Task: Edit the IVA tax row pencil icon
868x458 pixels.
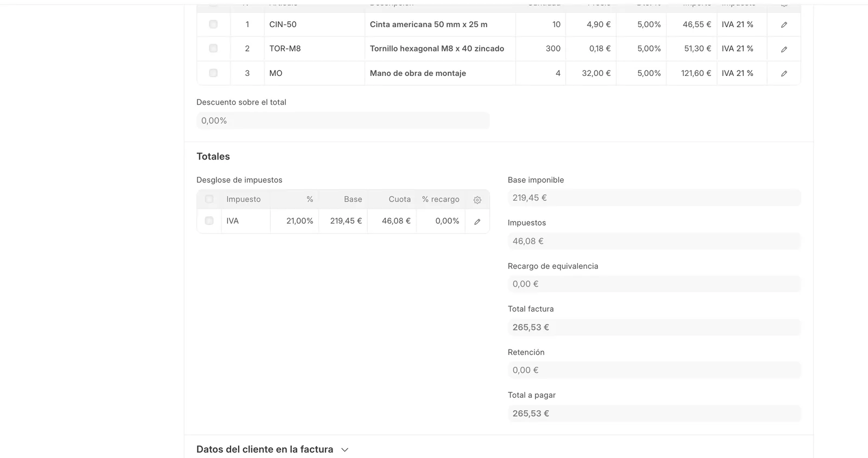Action: tap(477, 221)
